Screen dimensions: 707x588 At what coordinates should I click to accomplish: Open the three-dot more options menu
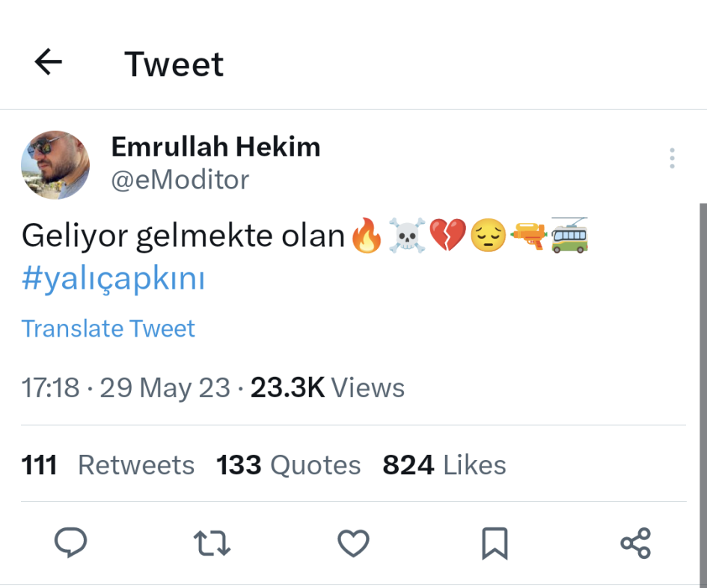pyautogui.click(x=672, y=159)
